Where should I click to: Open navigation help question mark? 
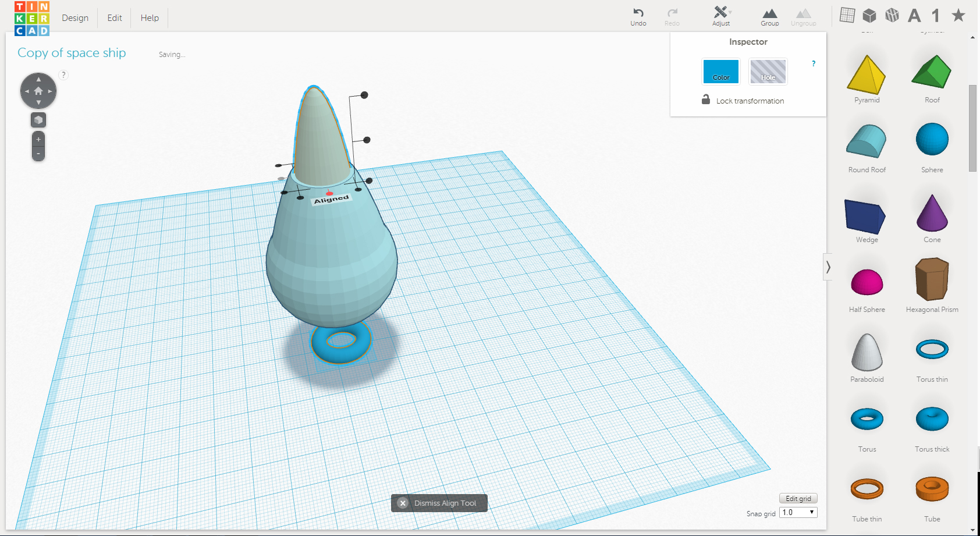[x=64, y=74]
